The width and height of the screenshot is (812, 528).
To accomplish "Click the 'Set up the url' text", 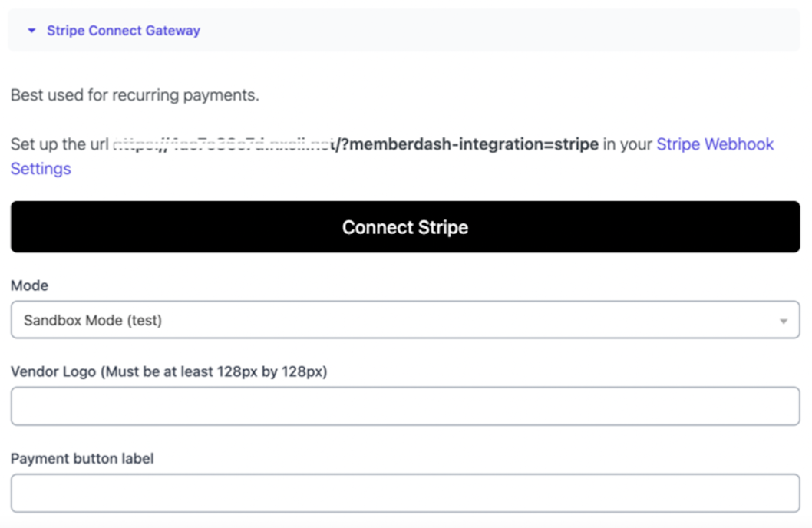I will point(59,144).
